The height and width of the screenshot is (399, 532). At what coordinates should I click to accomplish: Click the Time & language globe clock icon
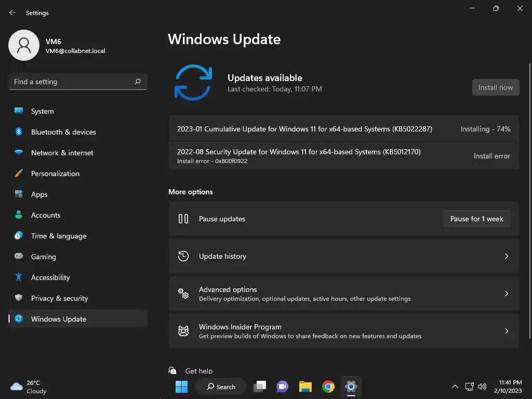19,235
